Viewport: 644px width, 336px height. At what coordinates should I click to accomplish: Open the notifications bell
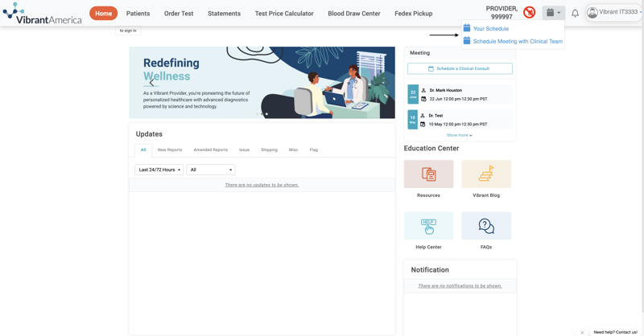[x=575, y=13]
